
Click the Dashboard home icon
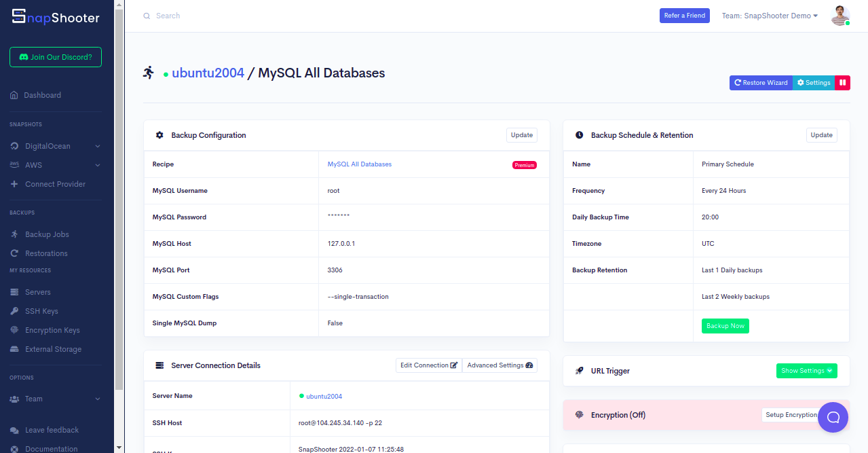[x=14, y=95]
